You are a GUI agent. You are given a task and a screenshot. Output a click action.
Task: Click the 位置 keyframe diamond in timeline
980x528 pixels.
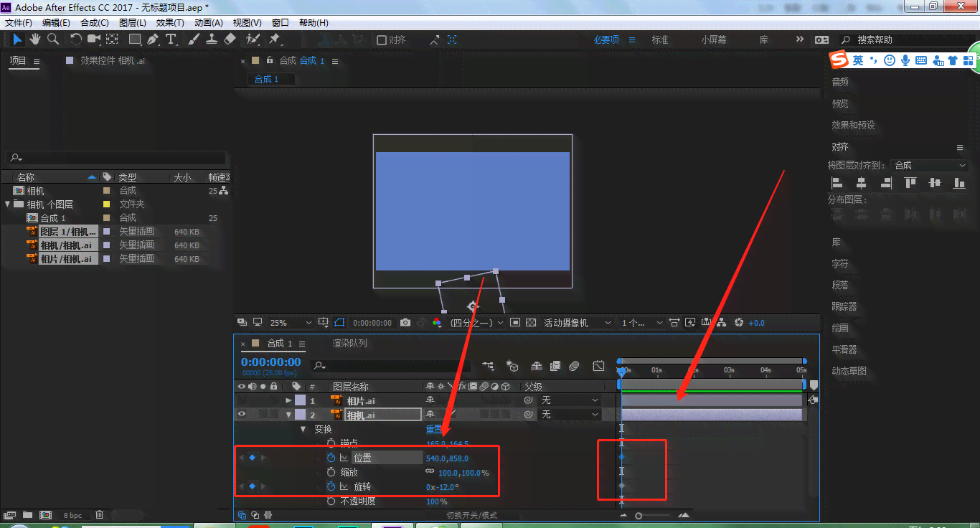pyautogui.click(x=621, y=457)
